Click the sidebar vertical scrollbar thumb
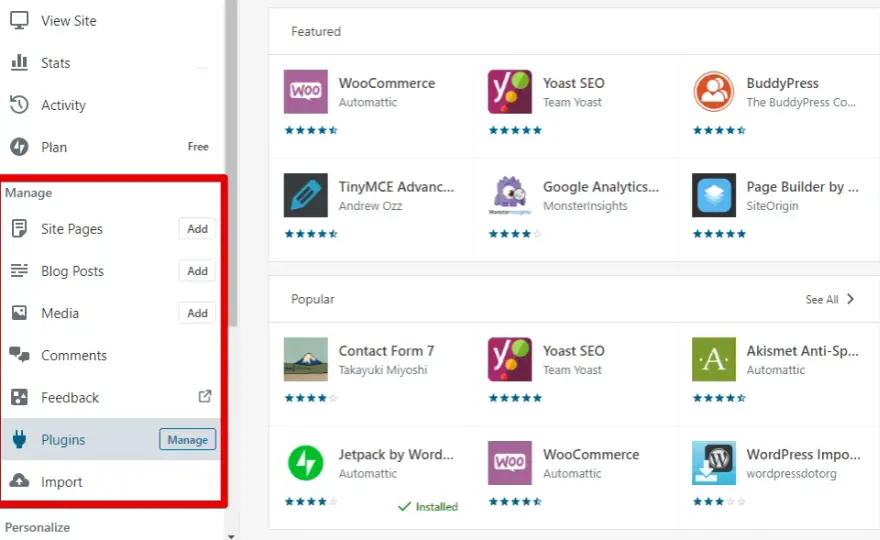Image resolution: width=880 pixels, height=540 pixels. 231,163
